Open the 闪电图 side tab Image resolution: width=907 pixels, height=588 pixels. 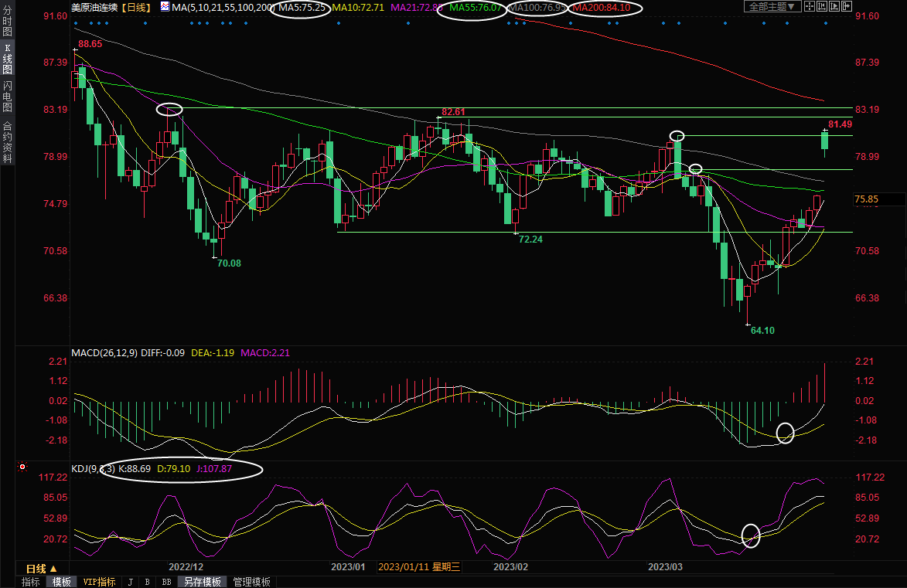click(7, 96)
